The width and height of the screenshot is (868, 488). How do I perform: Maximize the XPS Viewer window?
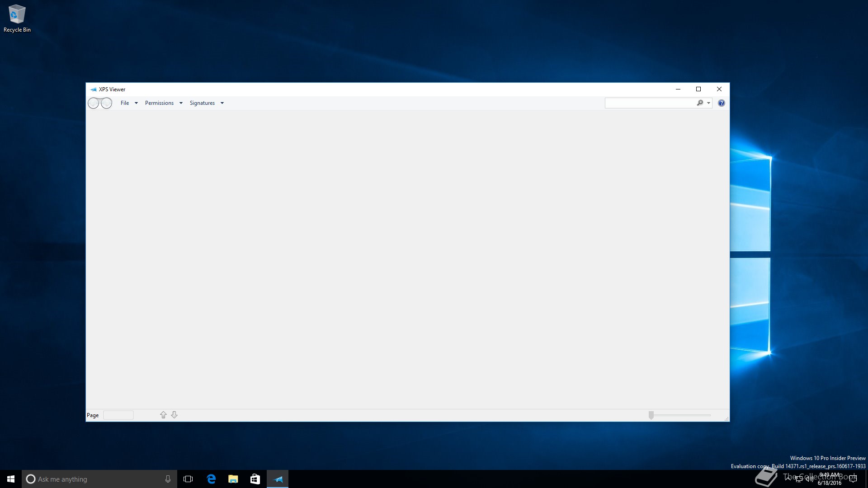pyautogui.click(x=698, y=89)
